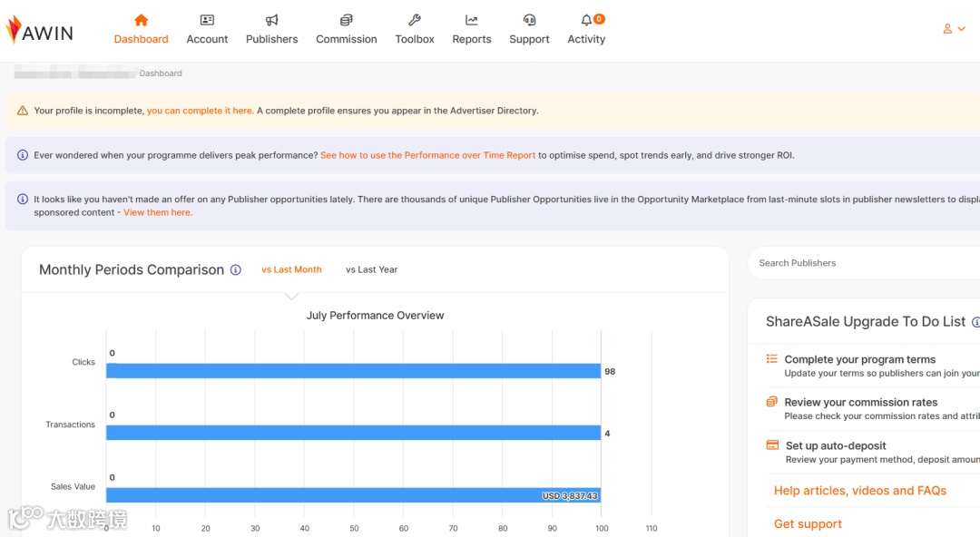This screenshot has height=537, width=980.
Task: Click the 'Sales Value' axis label
Action: pyautogui.click(x=73, y=486)
